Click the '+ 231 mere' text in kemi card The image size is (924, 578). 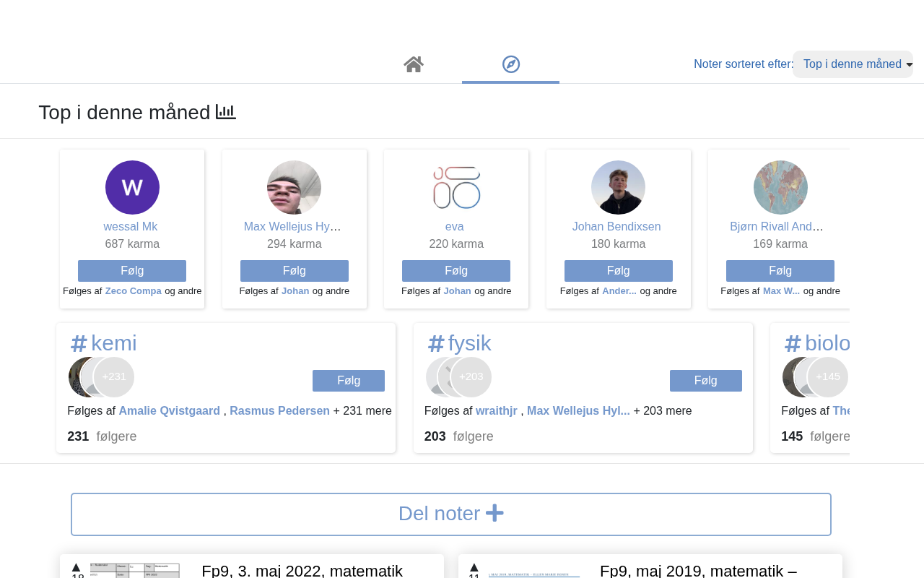pyautogui.click(x=362, y=411)
